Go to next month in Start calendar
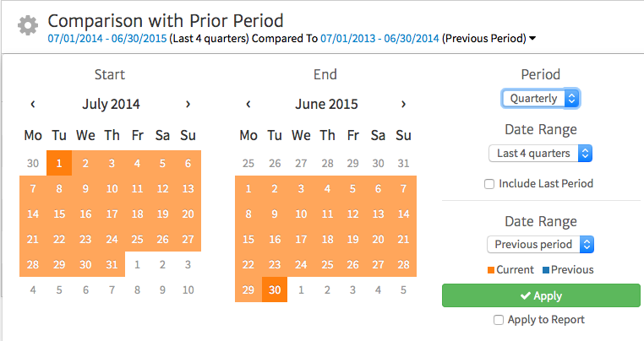The height and width of the screenshot is (341, 644). [x=188, y=105]
